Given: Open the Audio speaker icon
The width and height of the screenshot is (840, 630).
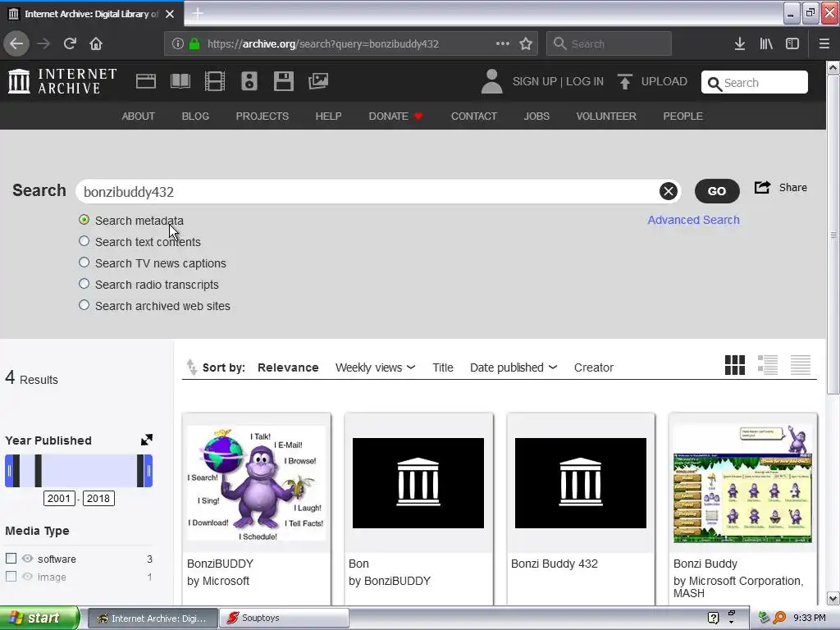Looking at the screenshot, I should tap(249, 81).
